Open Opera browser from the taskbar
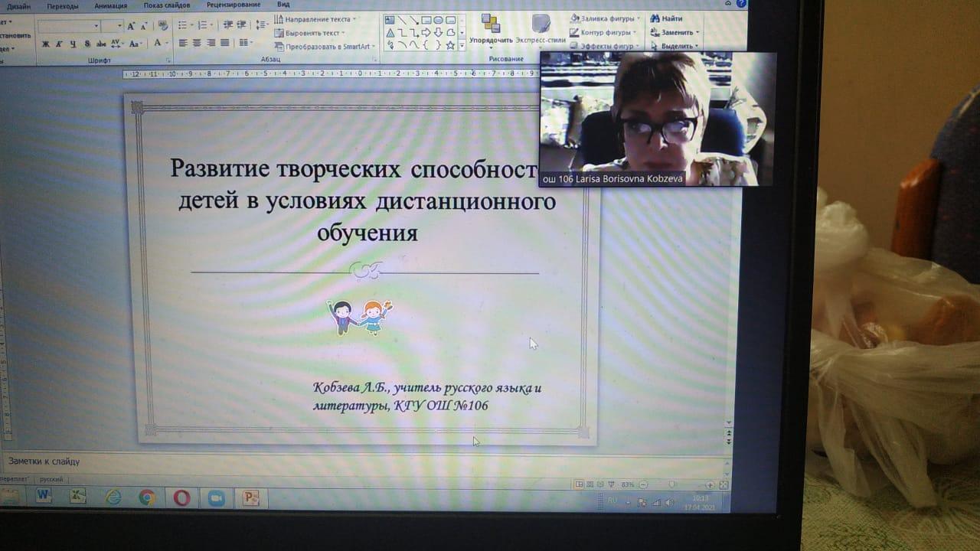 tap(181, 497)
